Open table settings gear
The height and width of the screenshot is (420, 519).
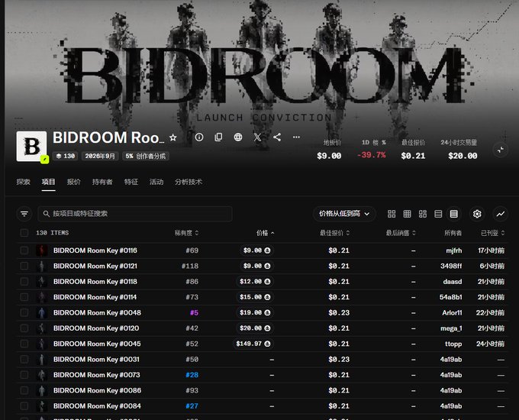pos(477,214)
